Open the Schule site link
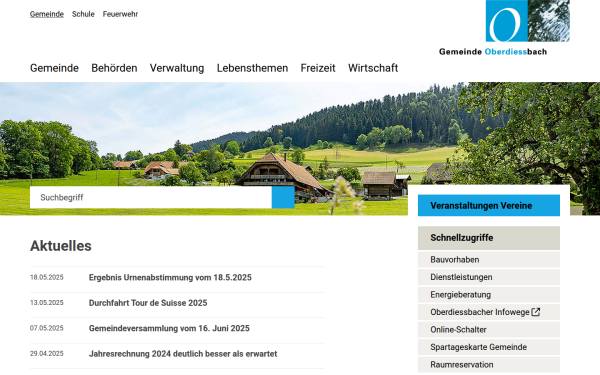The width and height of the screenshot is (600, 375). pyautogui.click(x=83, y=14)
